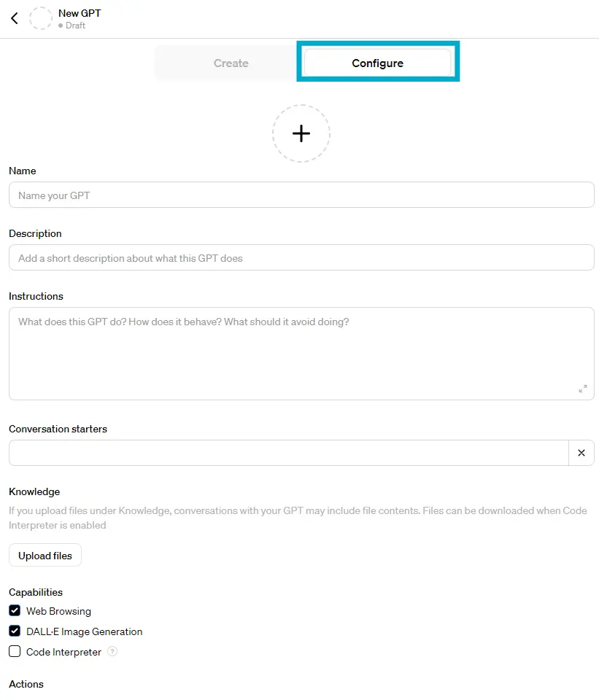Uncheck DALL·E Image Generation
Image resolution: width=599 pixels, height=700 pixels.
[15, 631]
